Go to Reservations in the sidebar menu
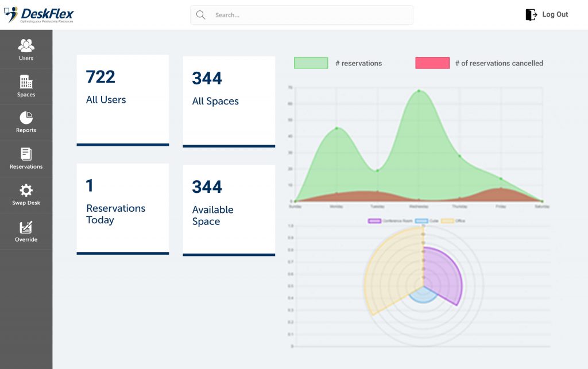 point(26,158)
